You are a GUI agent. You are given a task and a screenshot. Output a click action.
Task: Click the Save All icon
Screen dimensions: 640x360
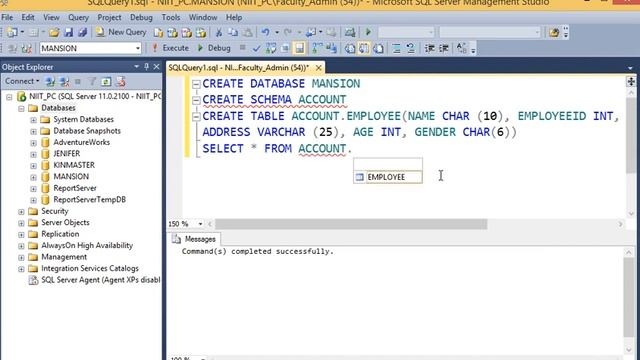click(82, 32)
